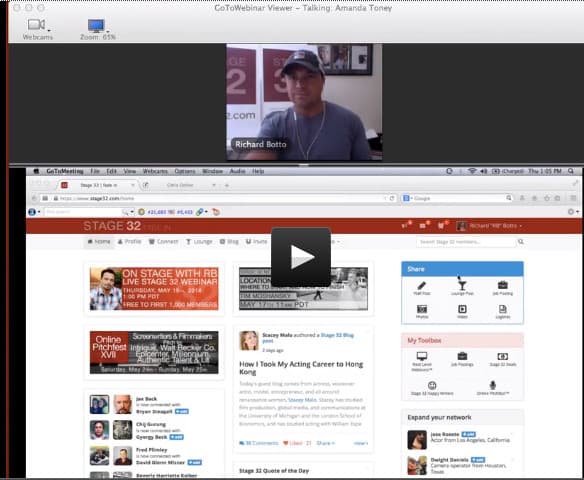Open connection requests notification icon
Viewport: 584px width, 480px height.
[406, 225]
